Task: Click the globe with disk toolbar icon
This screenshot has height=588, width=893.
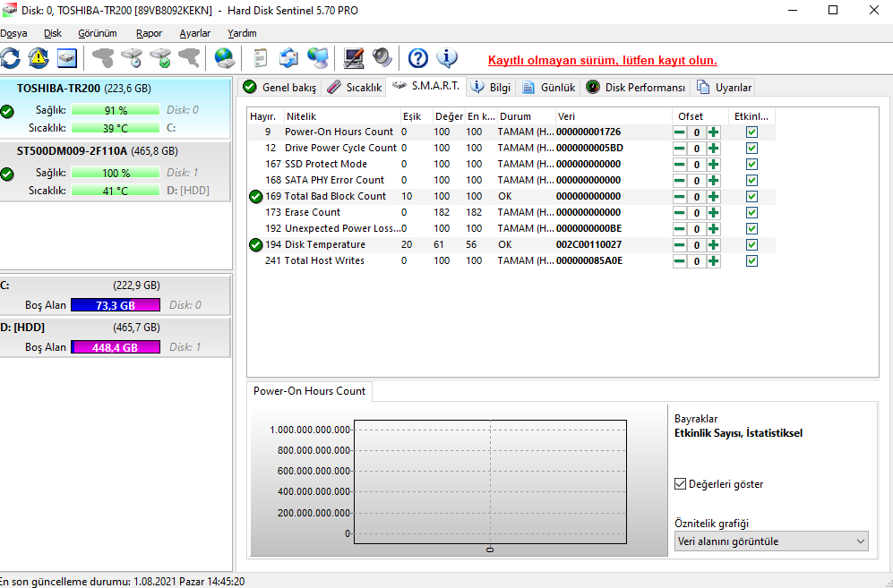Action: pyautogui.click(x=225, y=58)
